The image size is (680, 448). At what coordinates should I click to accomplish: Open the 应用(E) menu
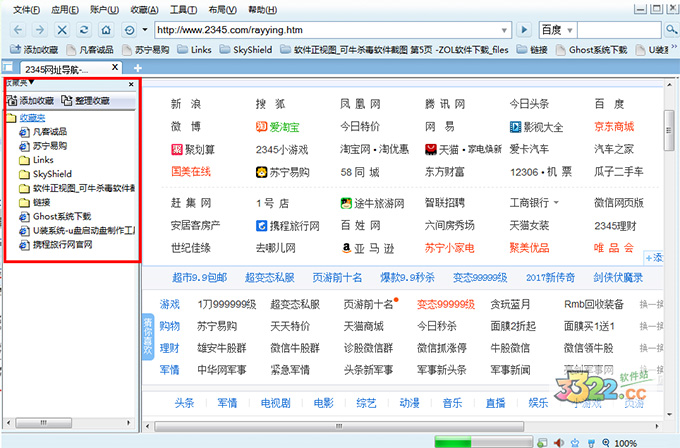click(x=65, y=10)
